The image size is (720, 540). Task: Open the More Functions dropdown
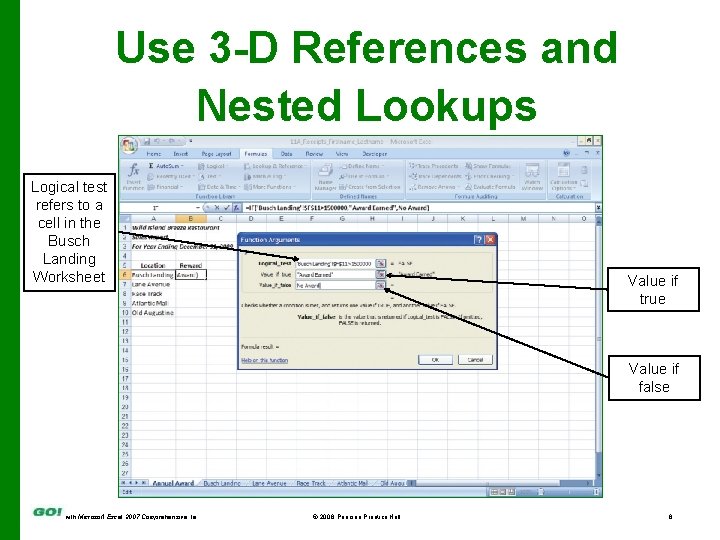(x=270, y=187)
